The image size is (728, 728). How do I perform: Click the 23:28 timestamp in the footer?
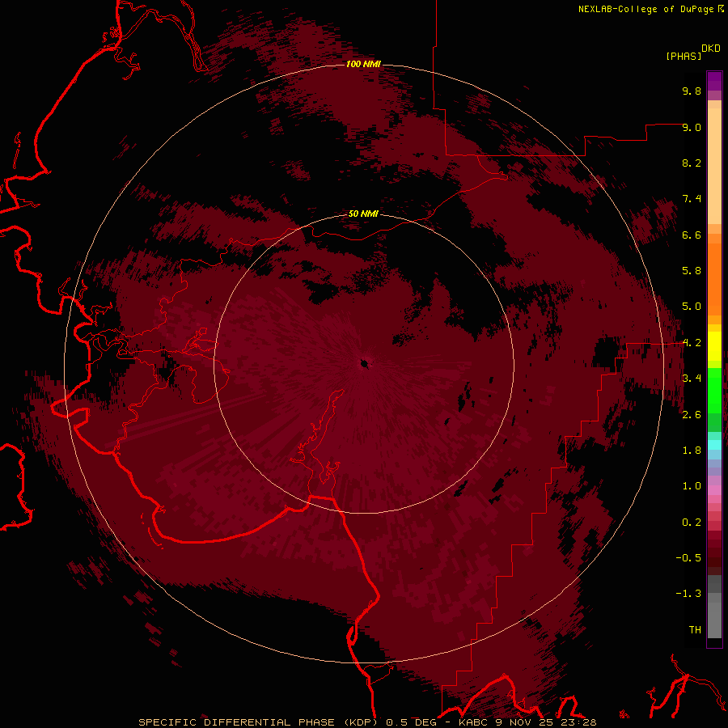point(578,722)
